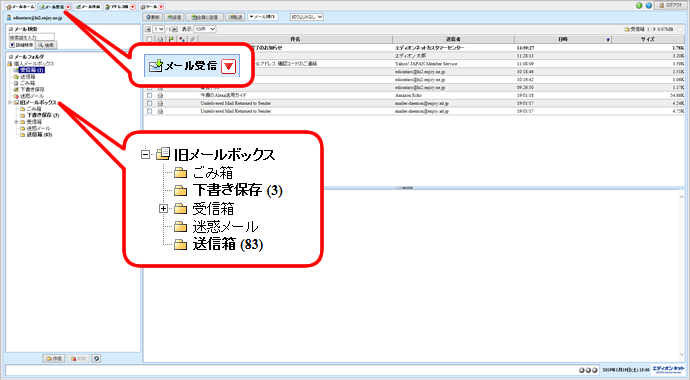Sort by the priority column icon
The image size is (690, 380).
[x=182, y=40]
